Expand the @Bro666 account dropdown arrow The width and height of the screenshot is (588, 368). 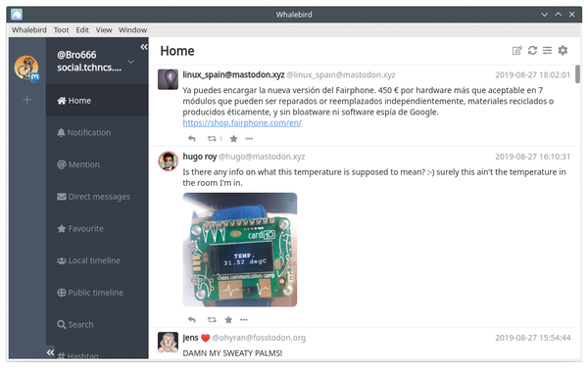pos(131,62)
